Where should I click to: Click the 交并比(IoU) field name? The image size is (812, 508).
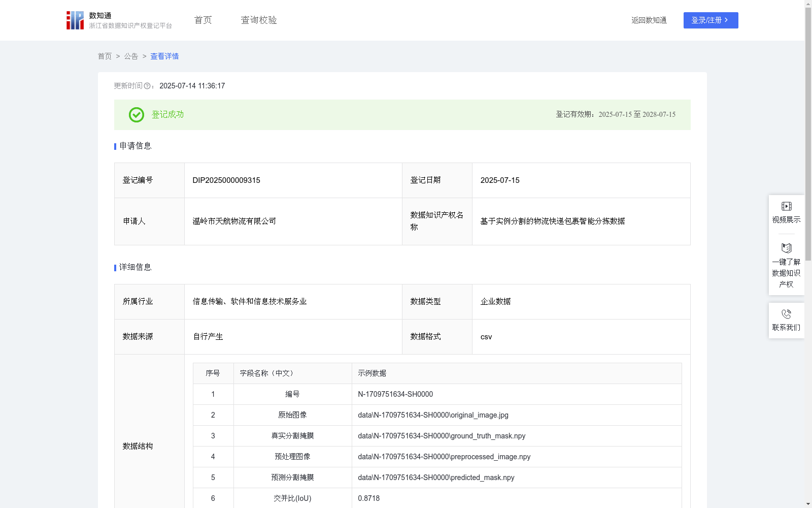pyautogui.click(x=292, y=498)
